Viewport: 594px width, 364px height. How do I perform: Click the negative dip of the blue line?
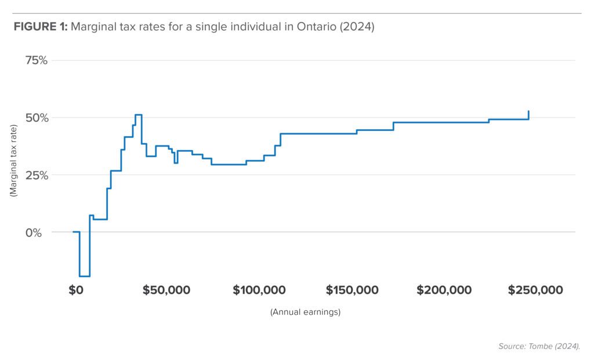(x=85, y=276)
